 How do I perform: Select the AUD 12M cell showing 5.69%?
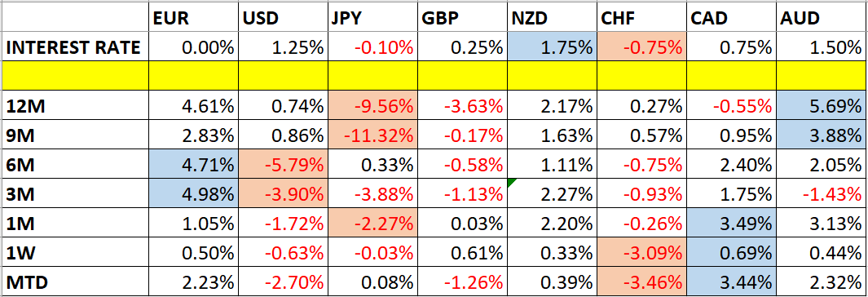click(x=822, y=105)
